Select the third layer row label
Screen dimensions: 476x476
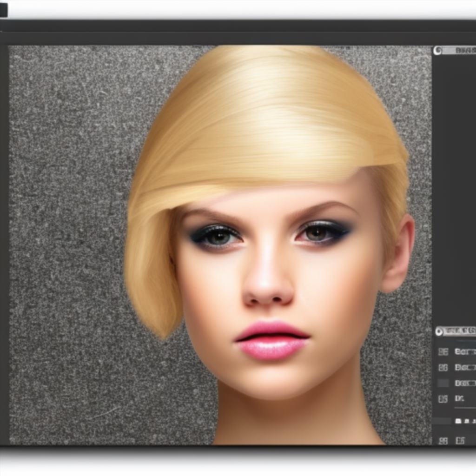point(465,383)
